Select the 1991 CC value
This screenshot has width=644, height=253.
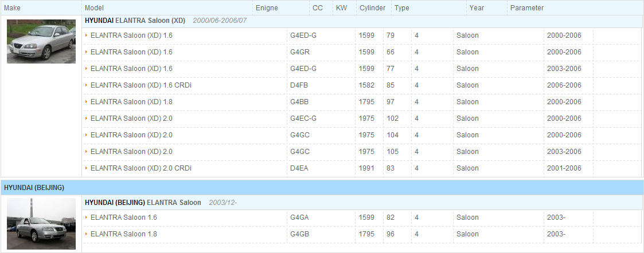[367, 168]
